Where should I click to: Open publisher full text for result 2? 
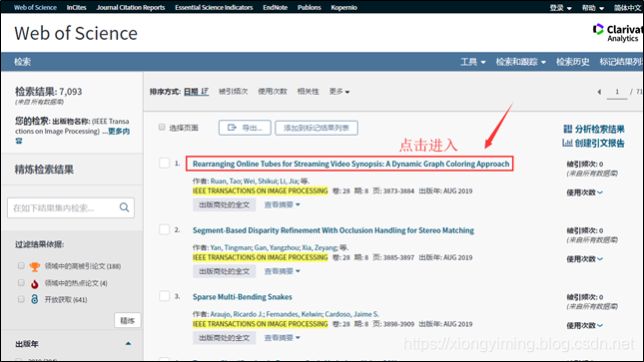[225, 271]
